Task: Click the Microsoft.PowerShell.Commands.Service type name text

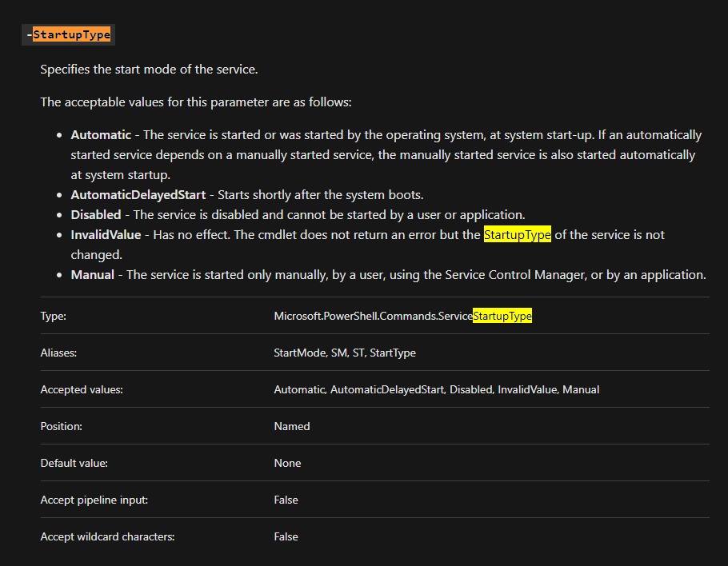Action: (373, 317)
